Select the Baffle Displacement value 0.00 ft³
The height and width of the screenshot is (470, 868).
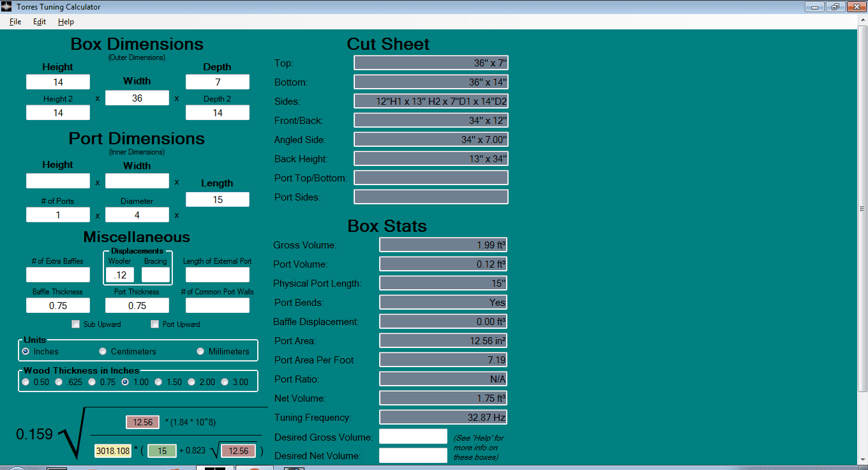[444, 321]
